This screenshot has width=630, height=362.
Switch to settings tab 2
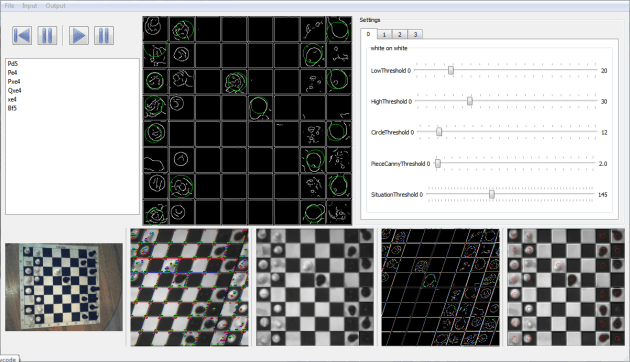coord(399,35)
